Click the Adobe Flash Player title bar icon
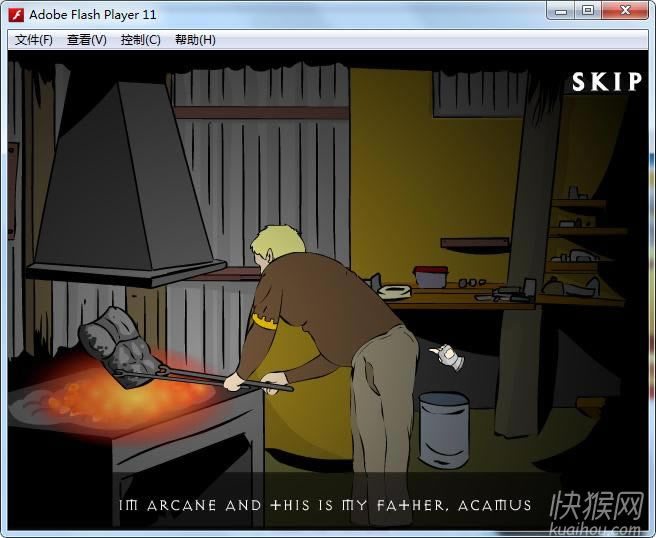This screenshot has width=656, height=538. click(x=15, y=14)
